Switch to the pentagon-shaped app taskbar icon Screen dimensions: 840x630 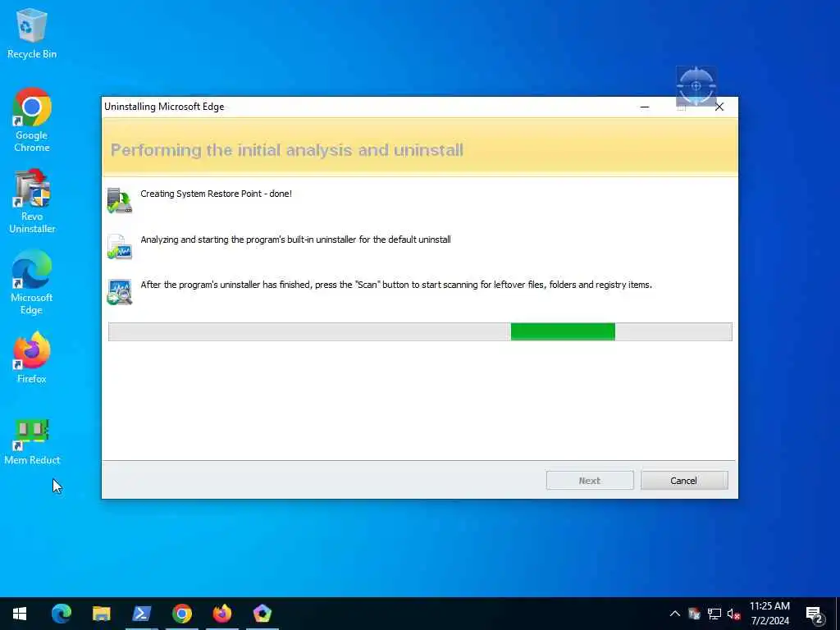(x=262, y=614)
